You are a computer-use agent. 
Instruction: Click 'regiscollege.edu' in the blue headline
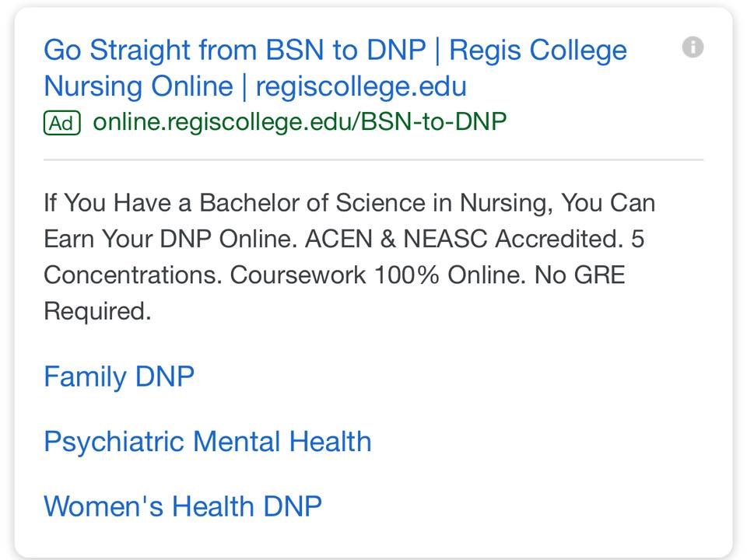361,86
